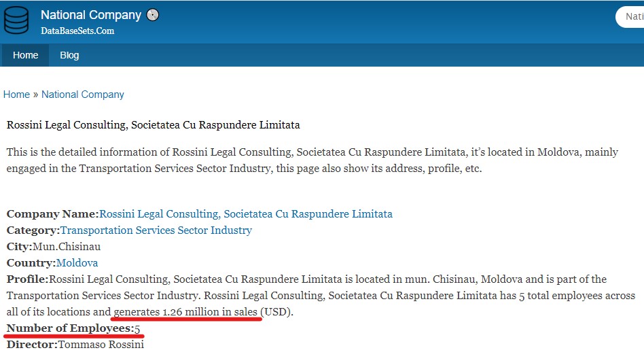Go to Home via breadcrumb link
Image resolution: width=644 pixels, height=361 pixels.
pos(16,94)
